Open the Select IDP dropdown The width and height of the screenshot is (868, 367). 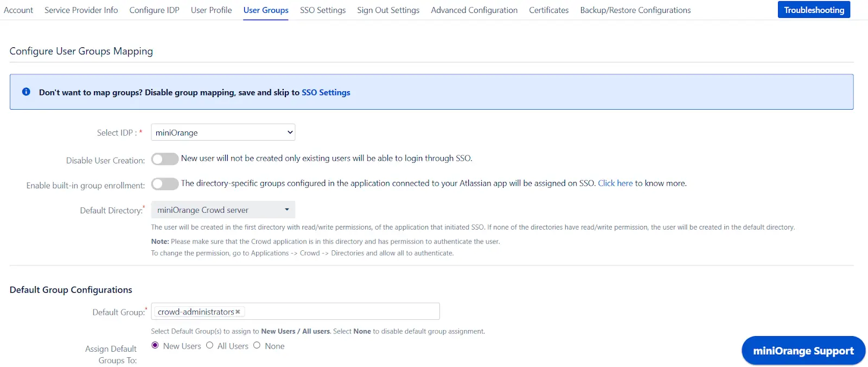[223, 132]
